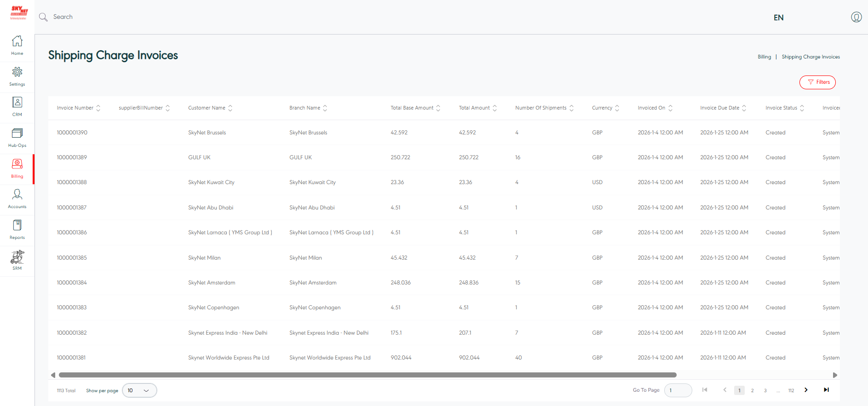868x406 pixels.
Task: Click Shipping Charge Invoices breadcrumb
Action: (x=811, y=57)
